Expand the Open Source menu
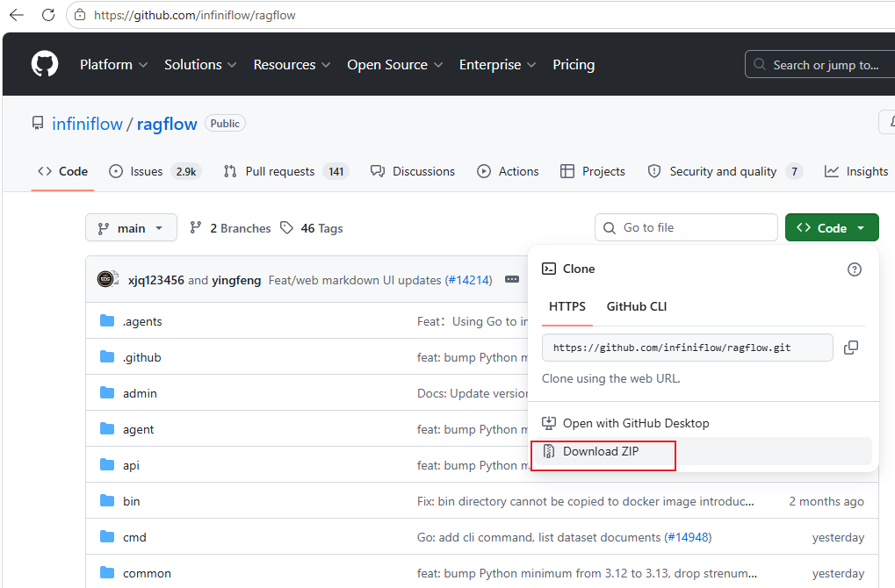Screen dimensions: 895x588 click(x=395, y=64)
